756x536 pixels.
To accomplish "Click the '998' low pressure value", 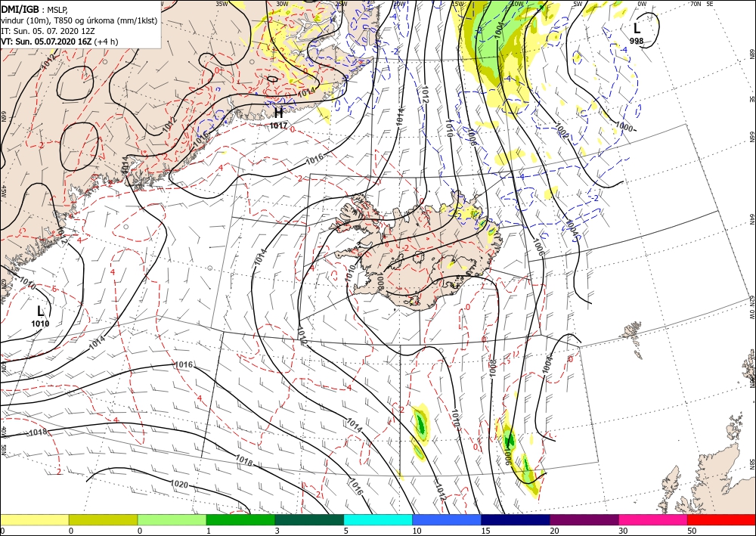I will [x=637, y=41].
